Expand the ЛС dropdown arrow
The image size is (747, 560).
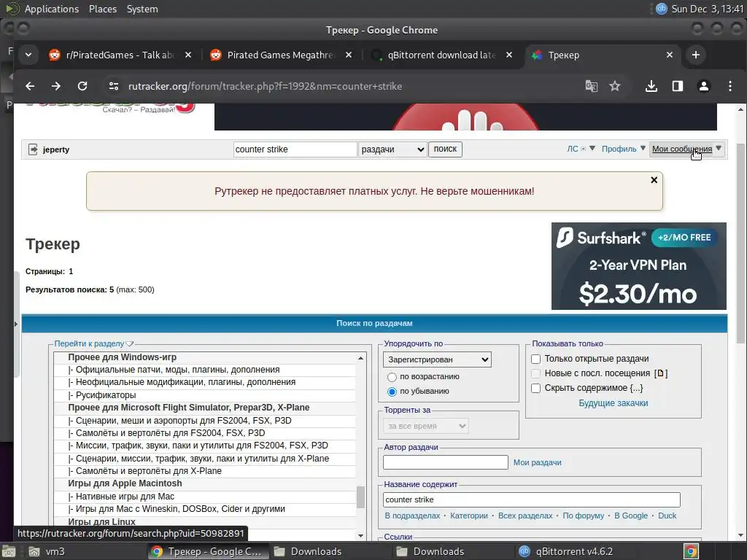[x=592, y=149]
